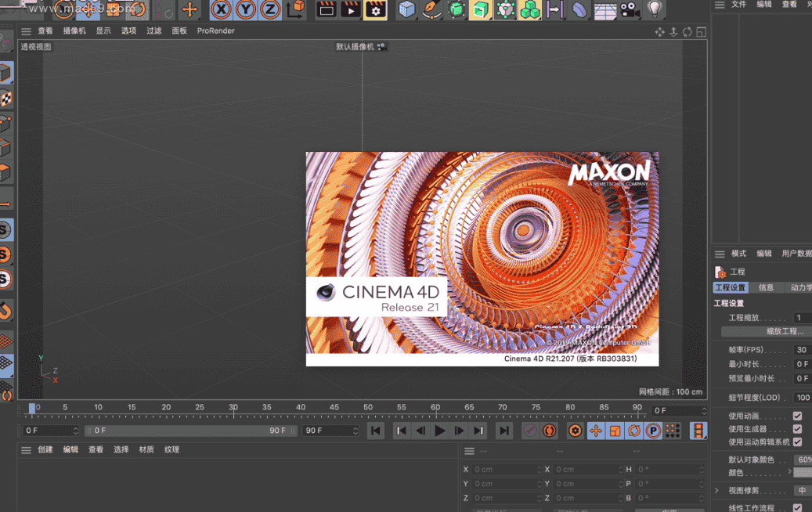The image size is (812, 512).
Task: Disable the 使用运动剪辑系统 checkbox
Action: coord(797,442)
